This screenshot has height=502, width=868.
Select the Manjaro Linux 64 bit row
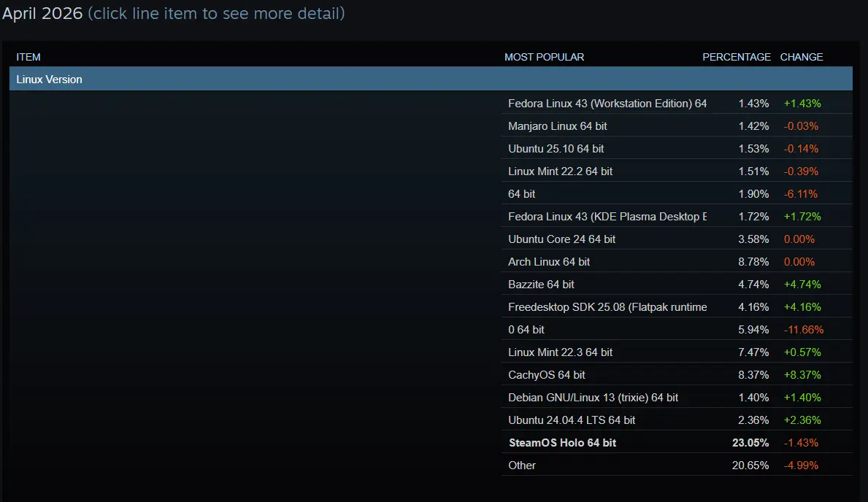pyautogui.click(x=677, y=126)
